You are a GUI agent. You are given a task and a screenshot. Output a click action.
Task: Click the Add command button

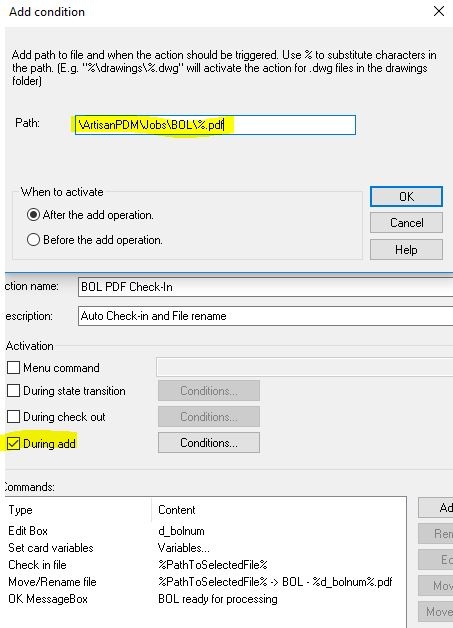436,508
